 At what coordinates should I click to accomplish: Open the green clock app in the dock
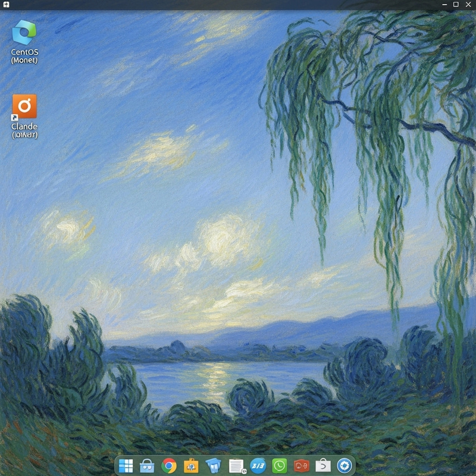[280, 466]
